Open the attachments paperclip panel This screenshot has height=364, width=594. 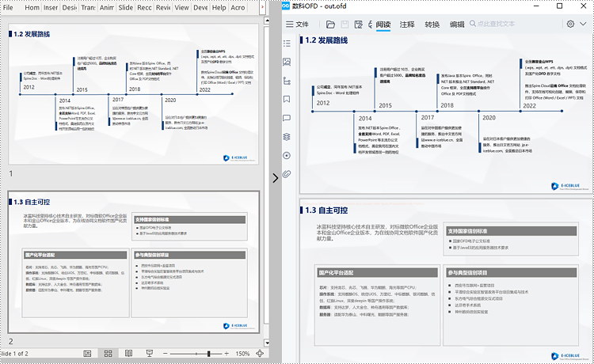click(x=287, y=174)
